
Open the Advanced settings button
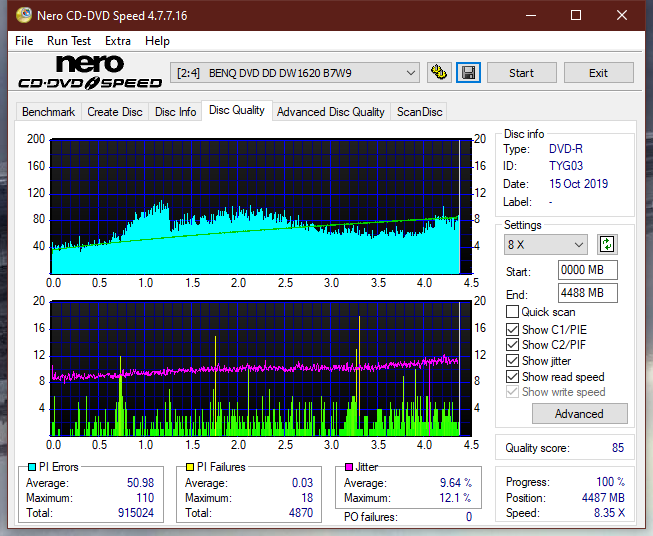tap(579, 414)
